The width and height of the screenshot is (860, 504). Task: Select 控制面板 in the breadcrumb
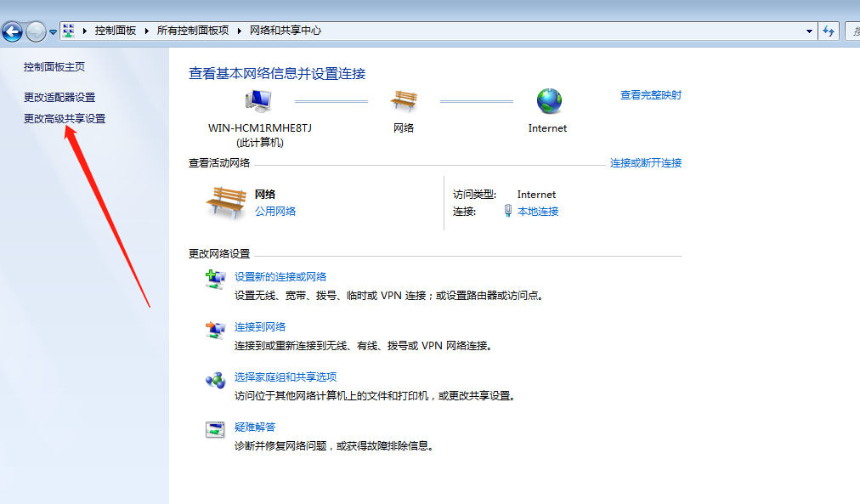(114, 31)
